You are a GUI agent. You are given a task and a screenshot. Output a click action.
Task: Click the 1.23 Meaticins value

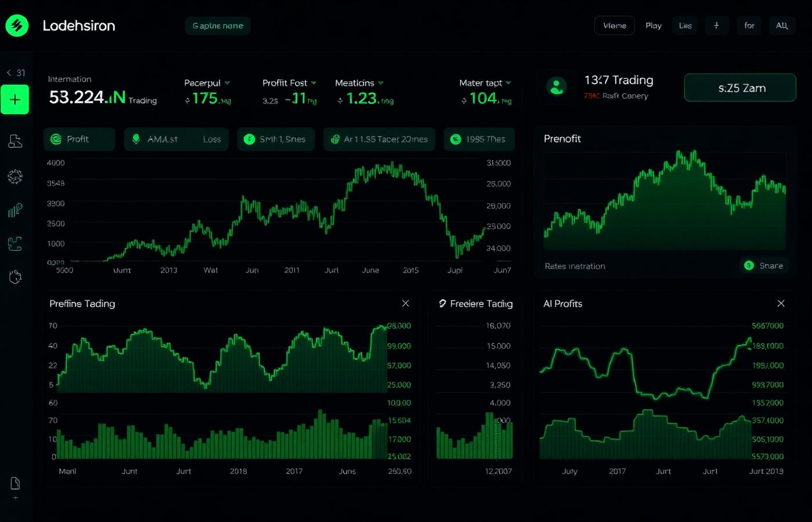pos(361,99)
